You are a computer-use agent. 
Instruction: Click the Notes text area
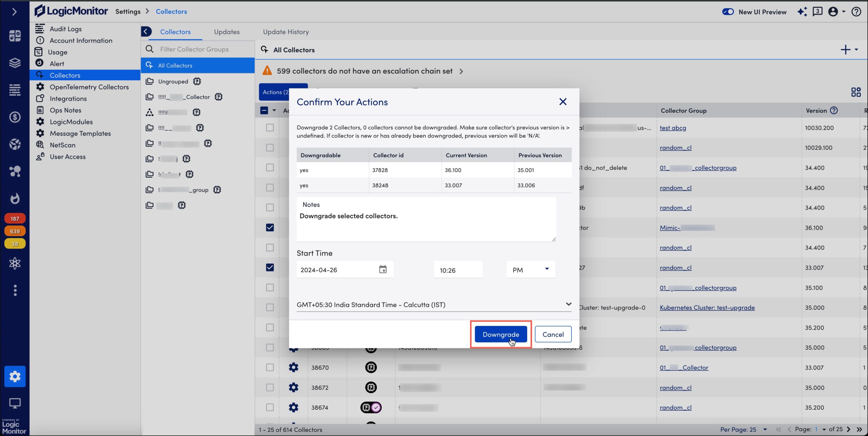pos(426,219)
